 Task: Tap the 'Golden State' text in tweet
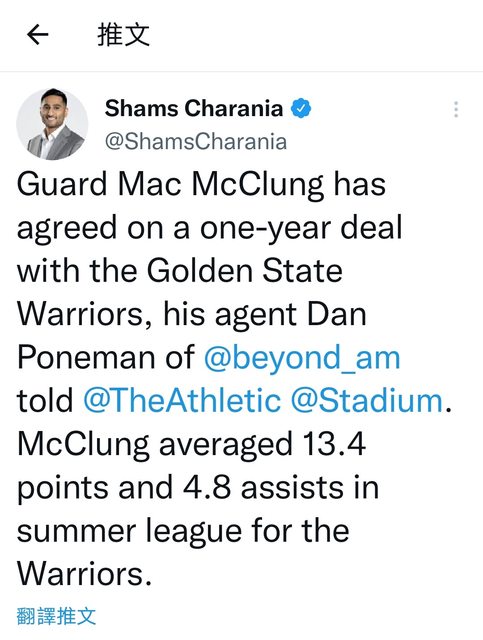[245, 271]
